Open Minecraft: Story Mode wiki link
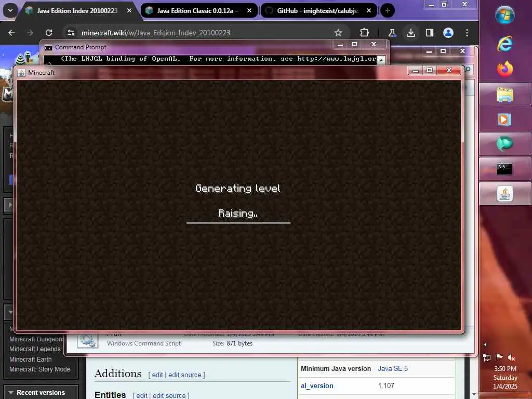 tap(39, 369)
